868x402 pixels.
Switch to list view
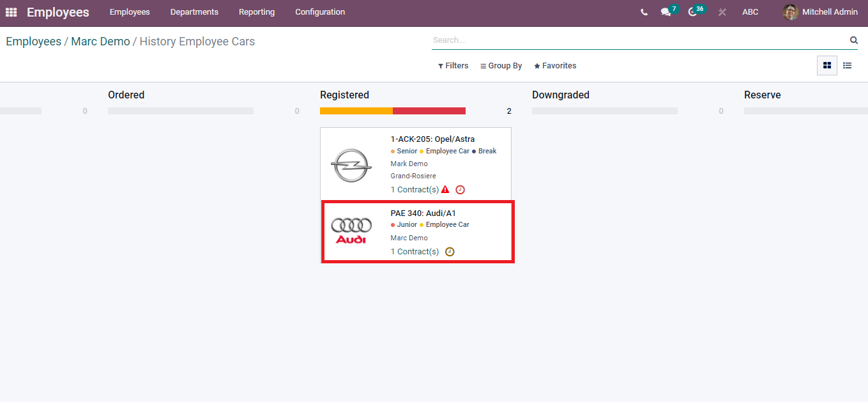847,65
